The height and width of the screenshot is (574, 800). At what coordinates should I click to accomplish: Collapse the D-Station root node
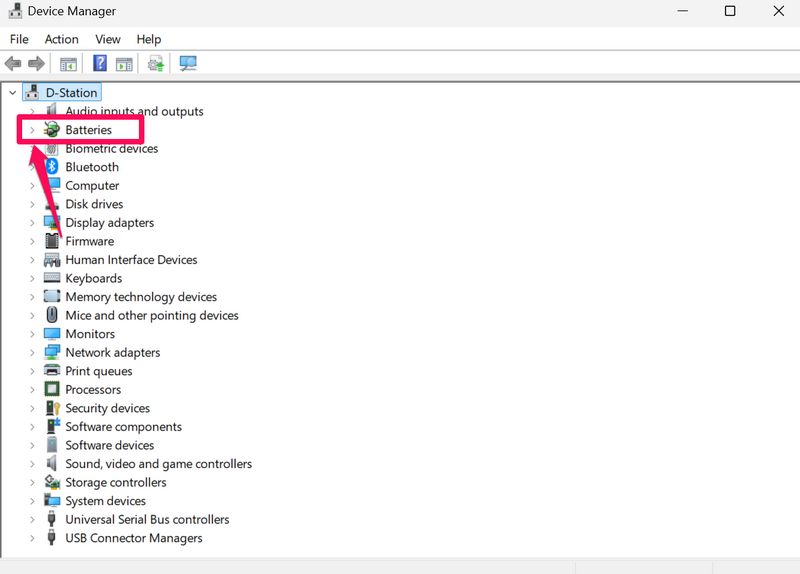pos(12,93)
